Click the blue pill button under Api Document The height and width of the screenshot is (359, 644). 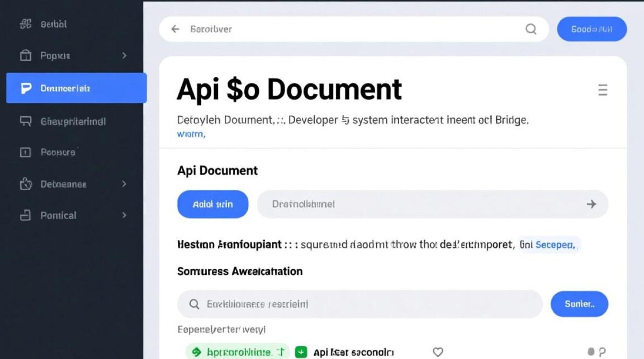pos(213,204)
